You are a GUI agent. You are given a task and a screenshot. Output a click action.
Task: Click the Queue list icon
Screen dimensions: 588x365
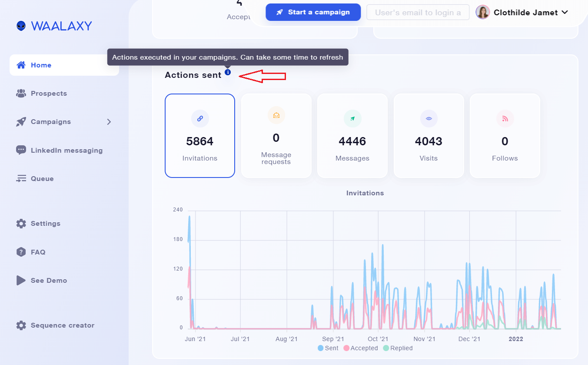pyautogui.click(x=21, y=179)
